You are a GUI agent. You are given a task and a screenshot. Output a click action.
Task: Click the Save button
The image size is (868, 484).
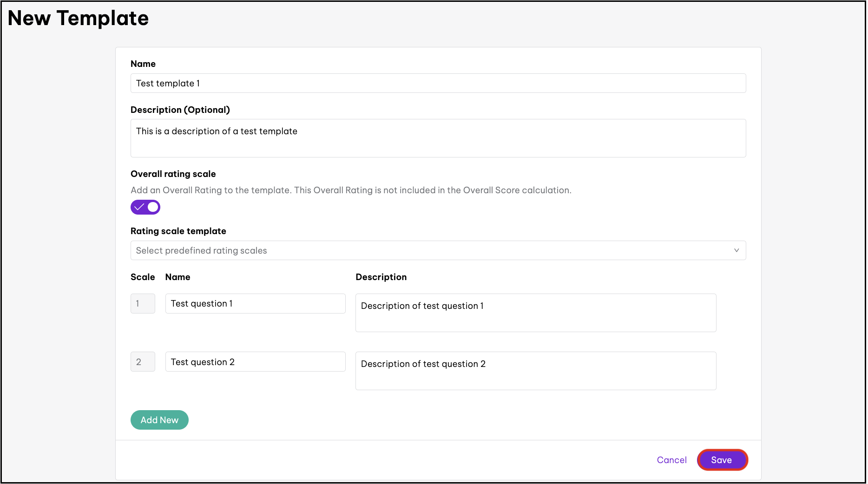(722, 460)
